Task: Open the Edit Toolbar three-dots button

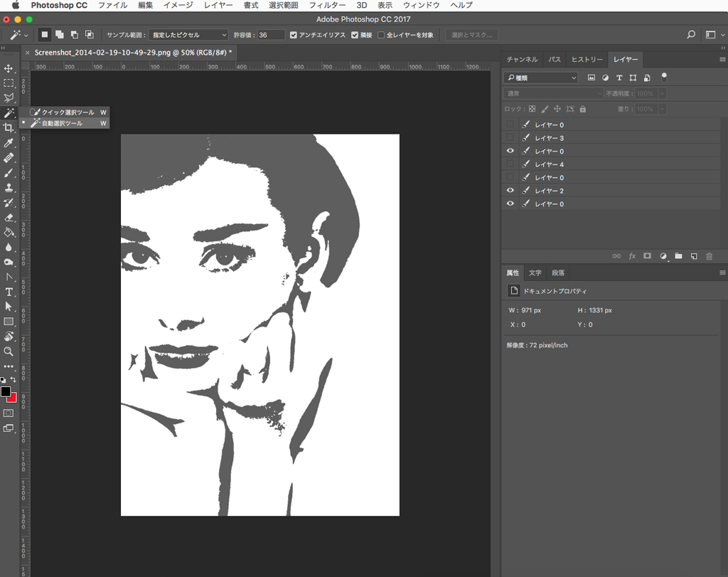Action: click(9, 366)
